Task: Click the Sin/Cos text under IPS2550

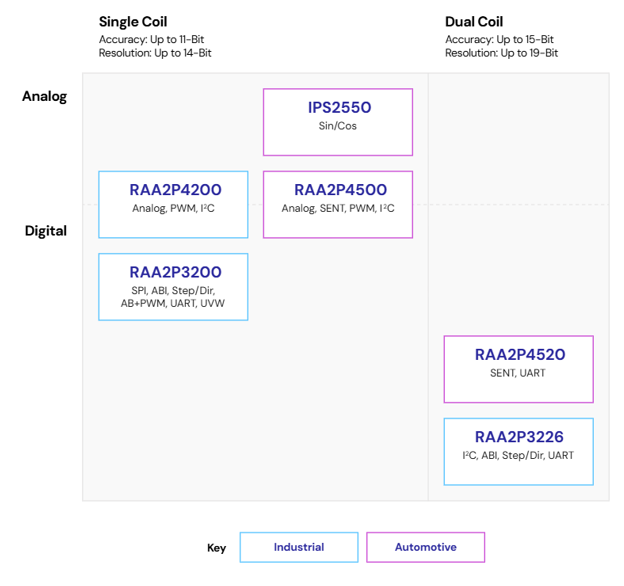Action: click(x=338, y=126)
